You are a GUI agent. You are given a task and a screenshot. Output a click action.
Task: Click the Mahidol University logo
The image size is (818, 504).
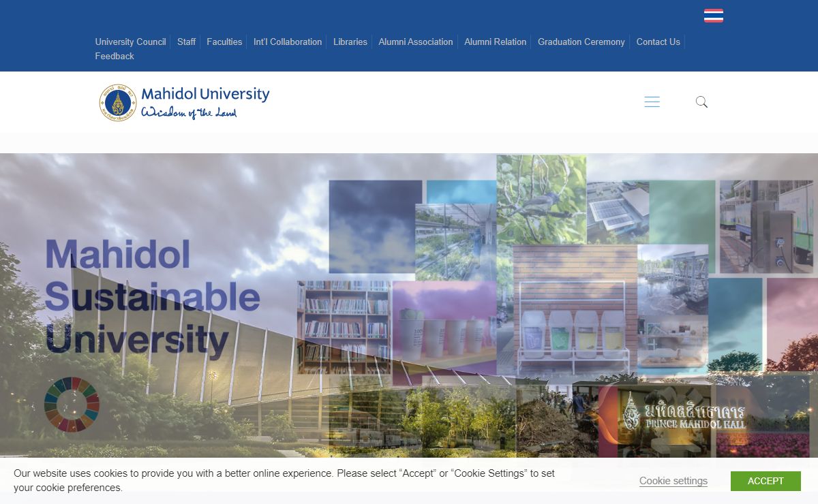click(185, 102)
